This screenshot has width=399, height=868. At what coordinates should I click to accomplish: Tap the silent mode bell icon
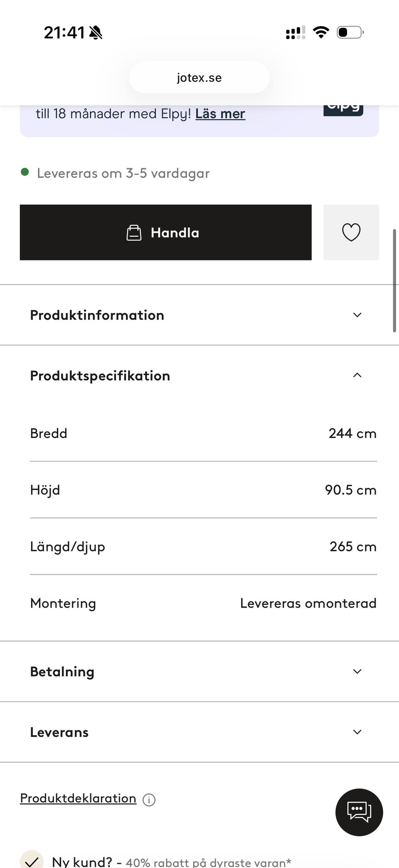click(96, 32)
